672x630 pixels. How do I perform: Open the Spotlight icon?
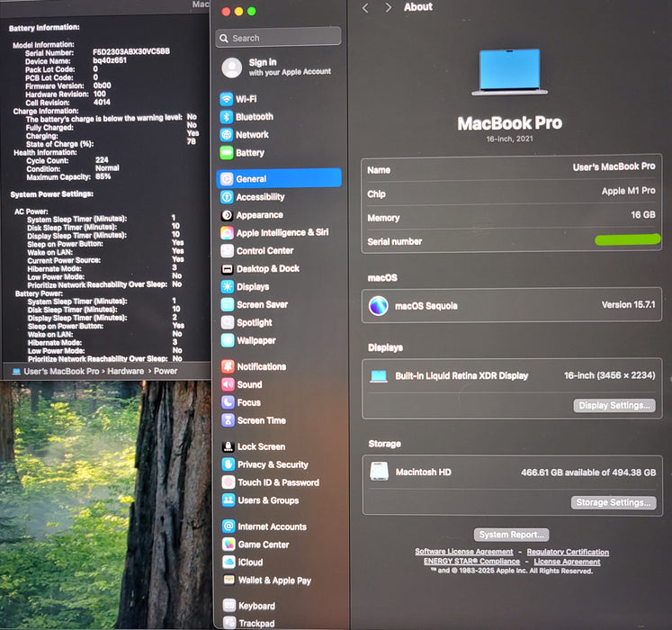tap(228, 322)
